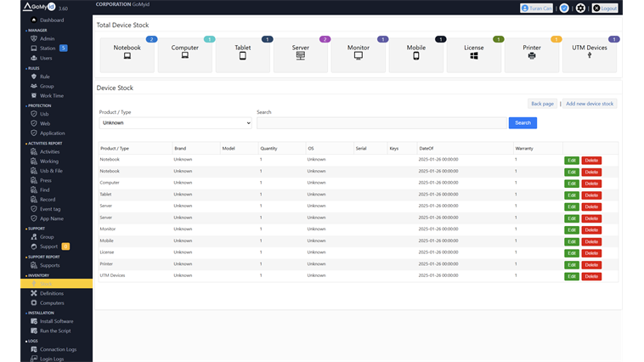Collapse the Manager sidebar section
The width and height of the screenshot is (644, 362).
[37, 30]
